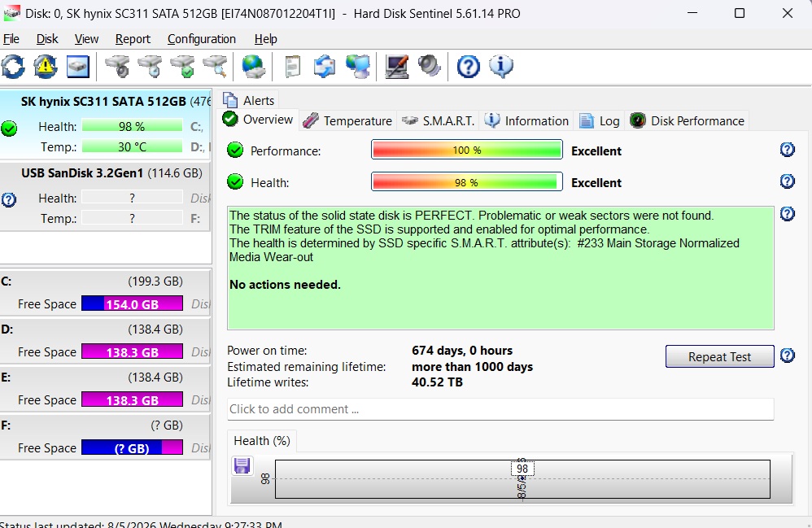Click the 30 °C temperature bar
This screenshot has width=812, height=528.
(x=132, y=146)
